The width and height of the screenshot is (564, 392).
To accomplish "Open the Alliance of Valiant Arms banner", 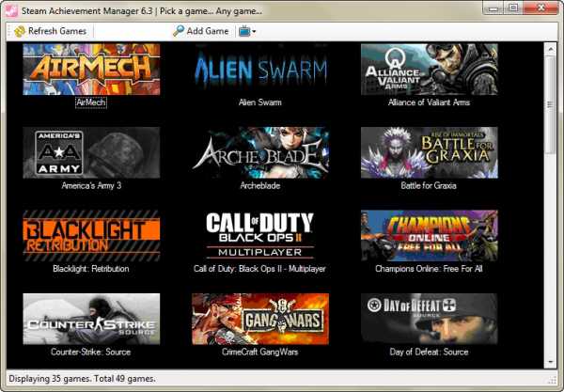I will pos(429,69).
